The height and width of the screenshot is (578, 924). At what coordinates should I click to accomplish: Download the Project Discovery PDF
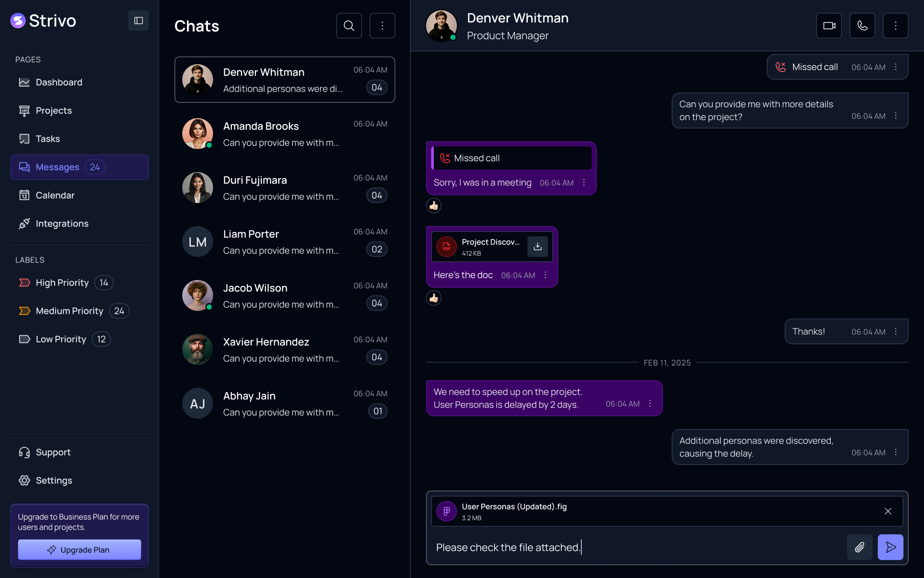[x=537, y=247]
